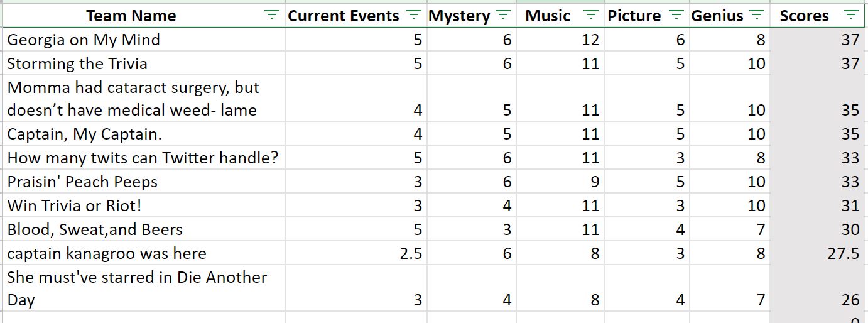This screenshot has width=868, height=323.
Task: Select the Storming the Trivia cell
Action: 144,63
